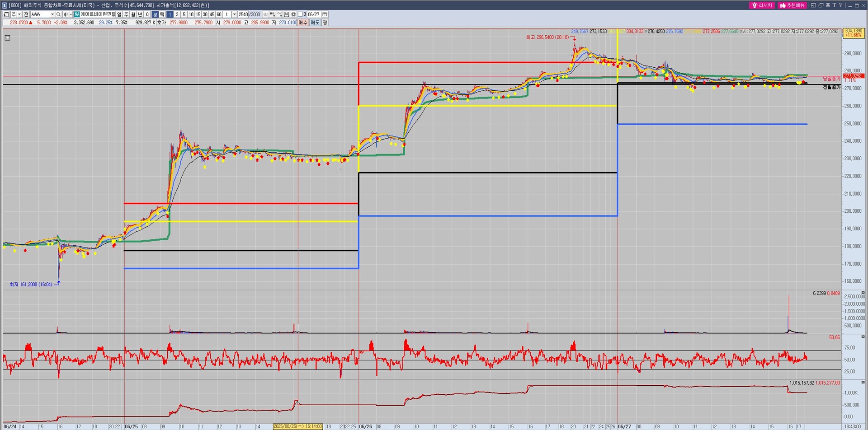The width and height of the screenshot is (868, 430).
Task: Click the 평 button beside sell
Action: point(325,23)
